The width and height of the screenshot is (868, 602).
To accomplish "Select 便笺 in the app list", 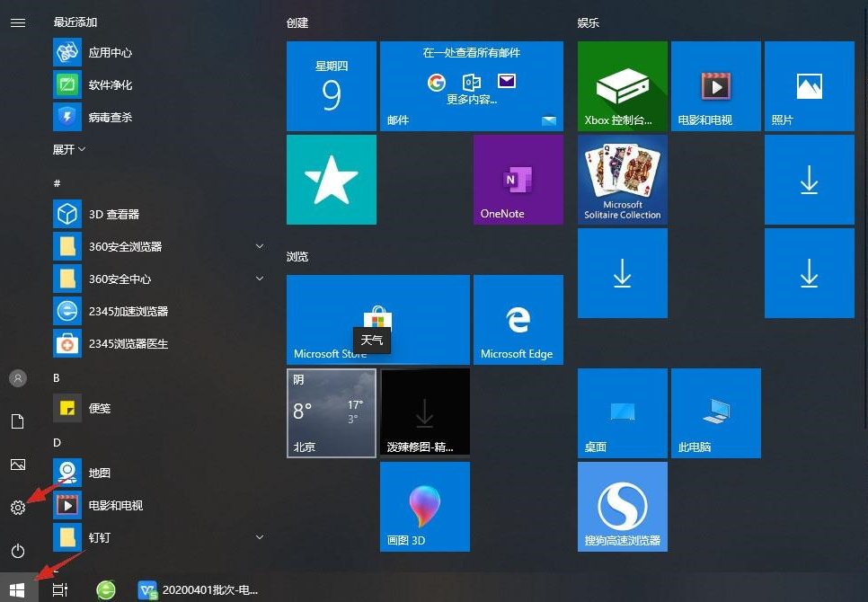I will click(x=99, y=408).
